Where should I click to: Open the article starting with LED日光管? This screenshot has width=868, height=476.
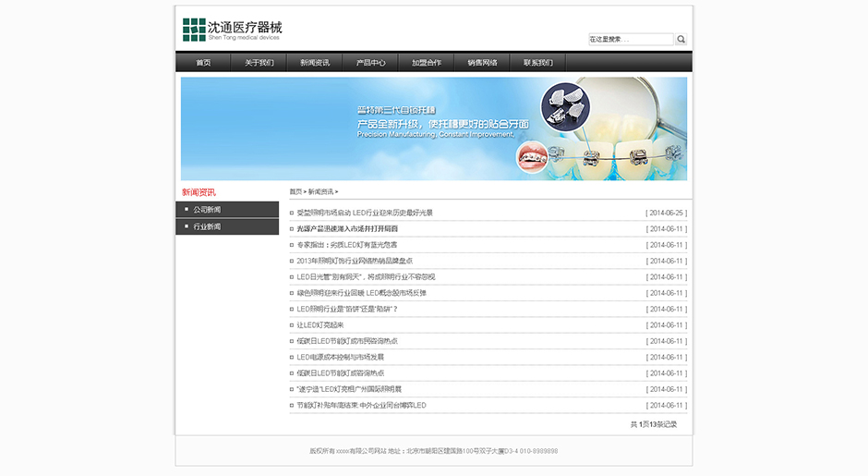point(366,277)
